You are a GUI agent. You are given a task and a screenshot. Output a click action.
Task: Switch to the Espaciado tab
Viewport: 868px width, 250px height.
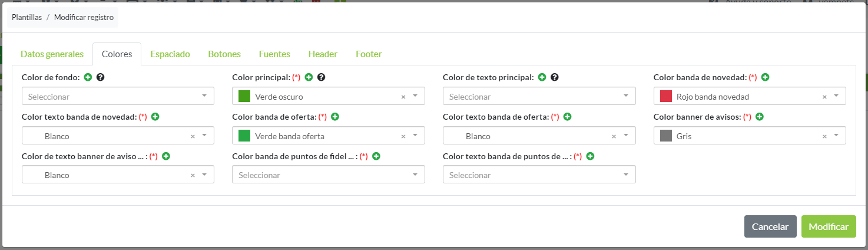coord(170,54)
